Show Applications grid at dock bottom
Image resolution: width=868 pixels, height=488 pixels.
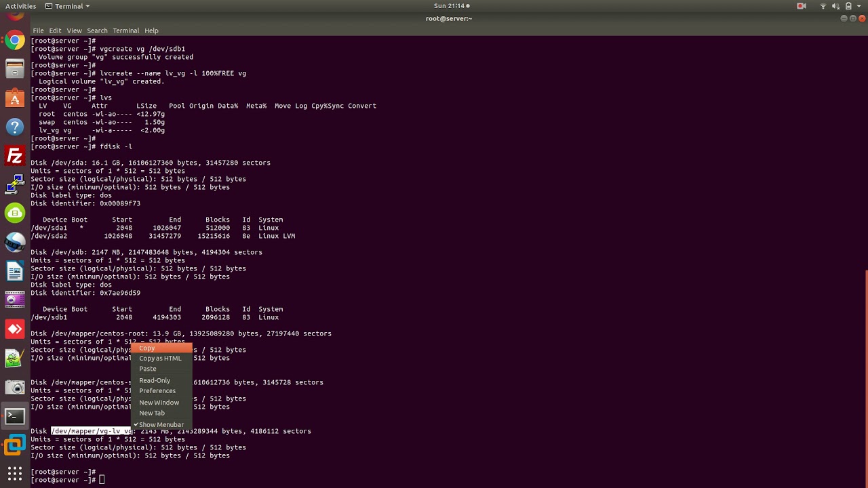click(x=14, y=473)
